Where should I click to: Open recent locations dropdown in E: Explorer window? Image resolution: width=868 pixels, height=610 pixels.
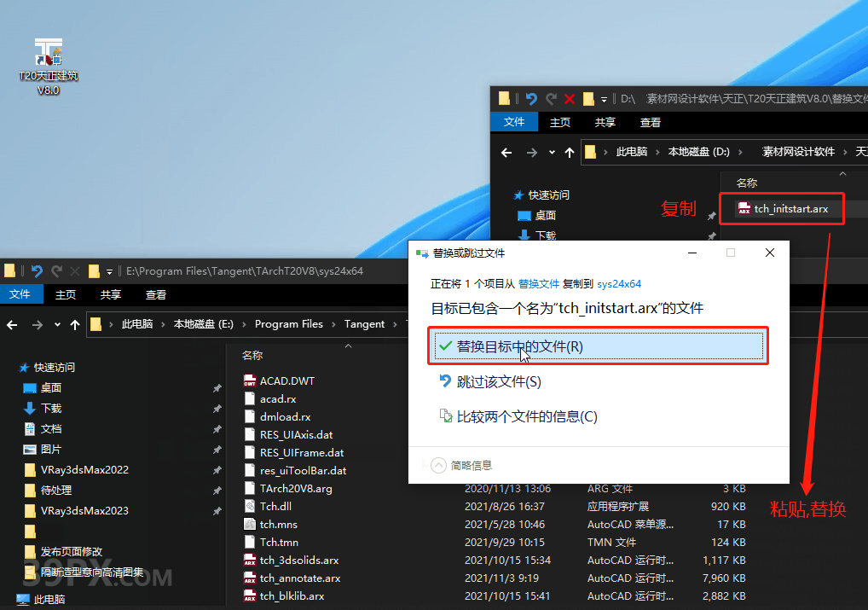coord(57,325)
